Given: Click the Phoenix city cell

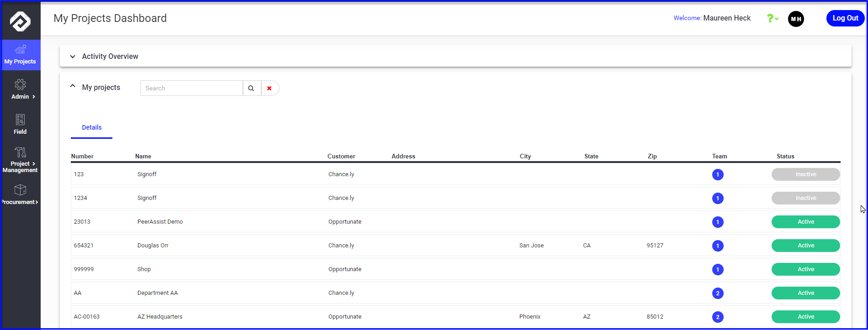Looking at the screenshot, I should point(530,317).
